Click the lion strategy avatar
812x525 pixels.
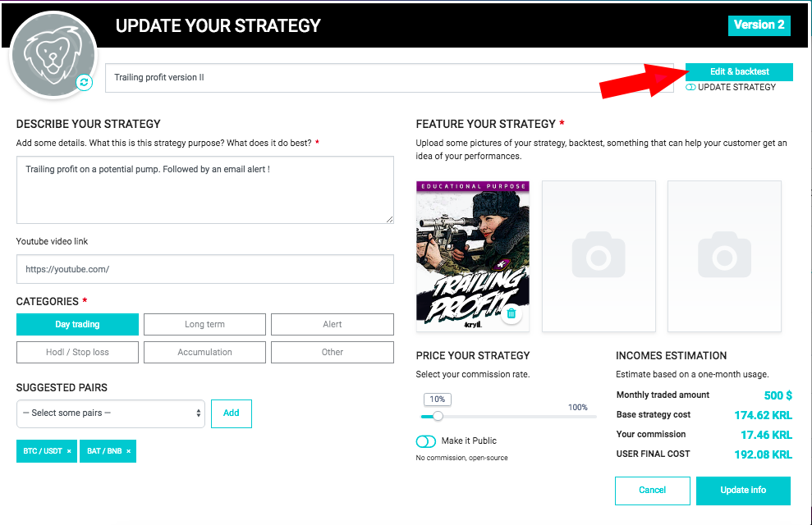(x=53, y=55)
